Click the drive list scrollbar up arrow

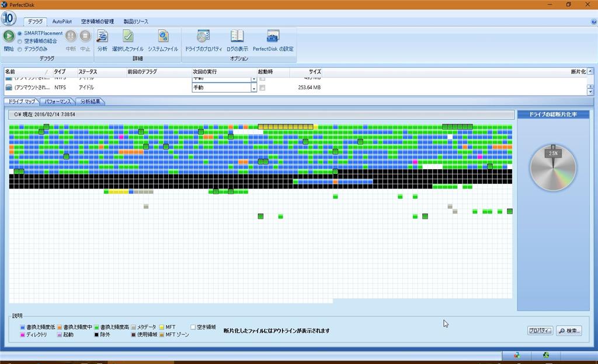590,71
